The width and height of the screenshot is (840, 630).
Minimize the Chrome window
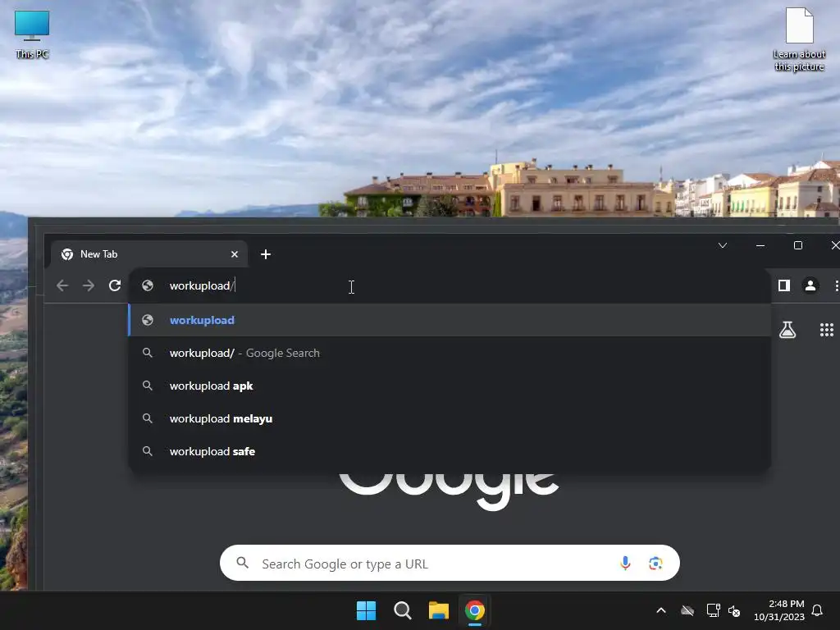click(x=760, y=245)
